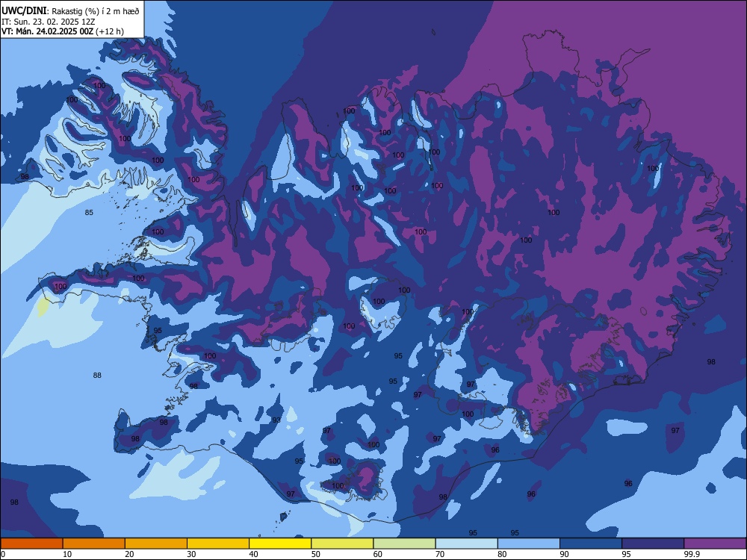The width and height of the screenshot is (747, 560).
Task: Click the '90' legend tick label
Action: (x=565, y=554)
